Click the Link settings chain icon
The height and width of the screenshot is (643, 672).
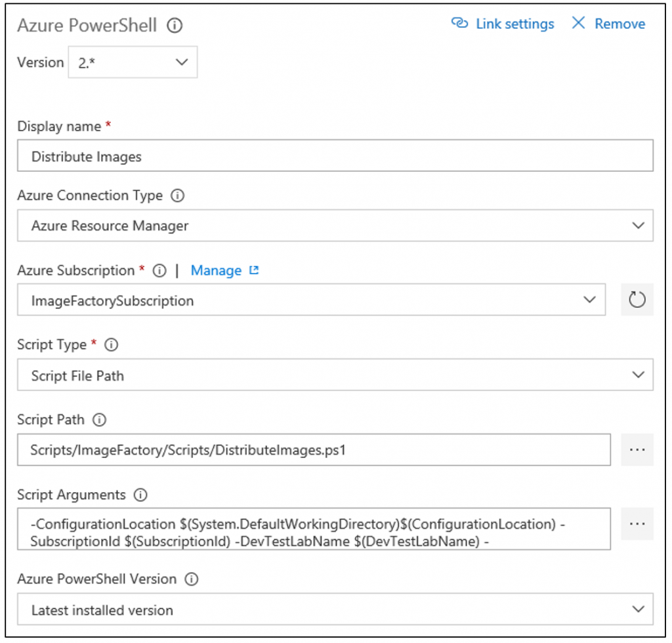click(459, 23)
